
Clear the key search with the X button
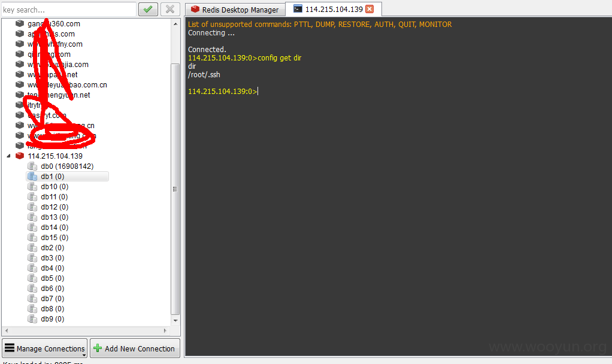click(x=170, y=9)
